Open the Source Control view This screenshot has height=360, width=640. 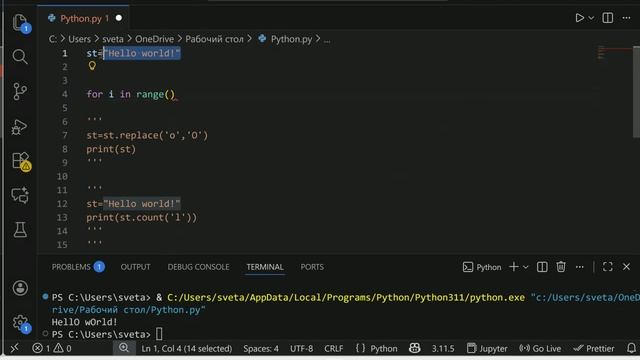pyautogui.click(x=20, y=91)
